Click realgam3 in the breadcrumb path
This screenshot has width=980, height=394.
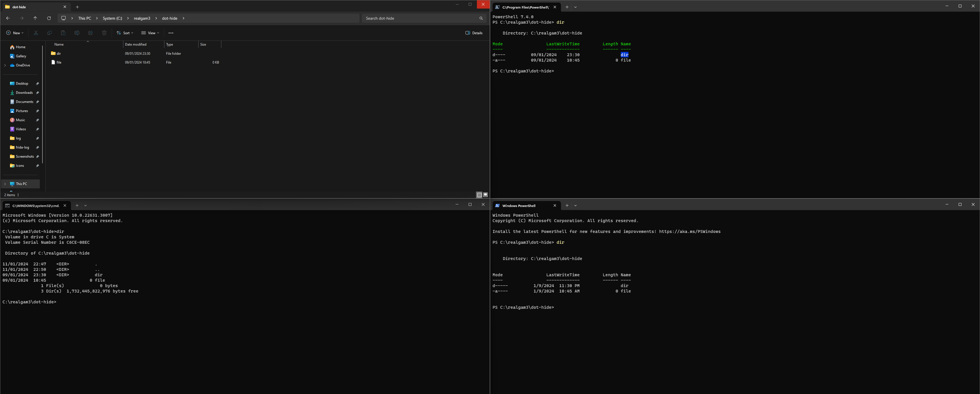[x=142, y=18]
